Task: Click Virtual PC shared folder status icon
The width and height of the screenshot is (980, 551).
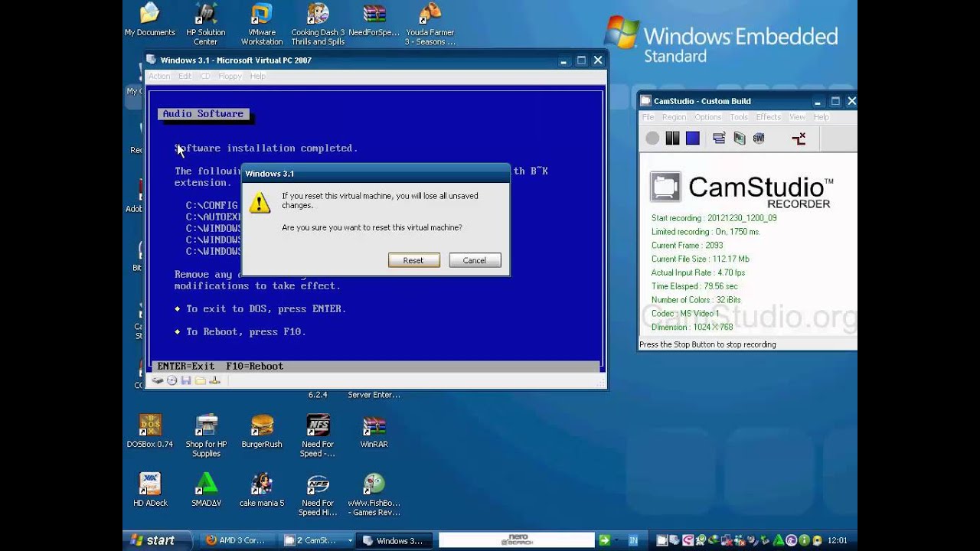Action: (x=201, y=380)
